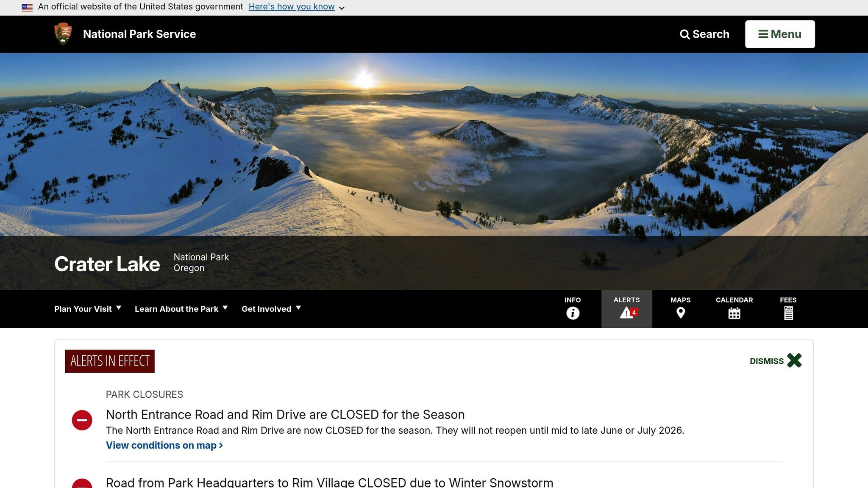This screenshot has height=488, width=868.
Task: Open the Alerts warning triangle icon
Action: [626, 313]
